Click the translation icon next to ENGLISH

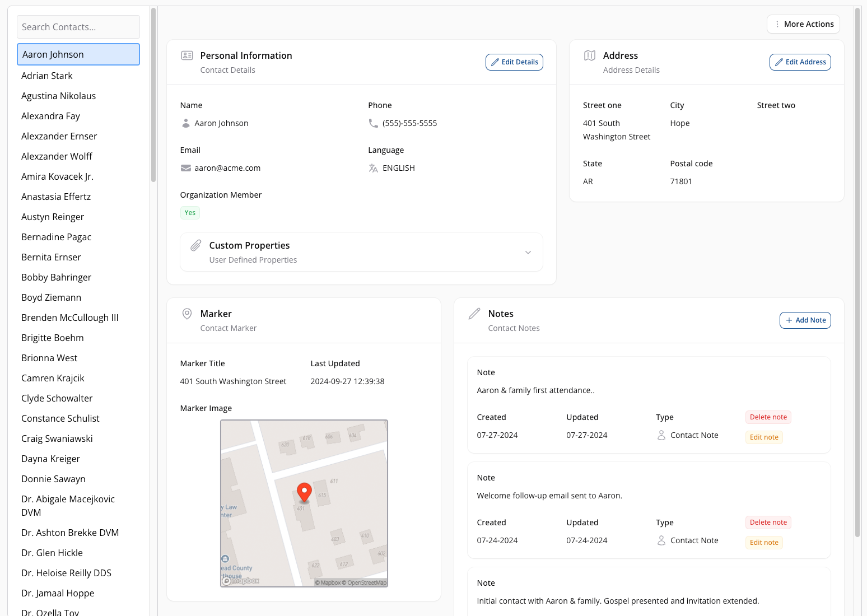pos(373,168)
